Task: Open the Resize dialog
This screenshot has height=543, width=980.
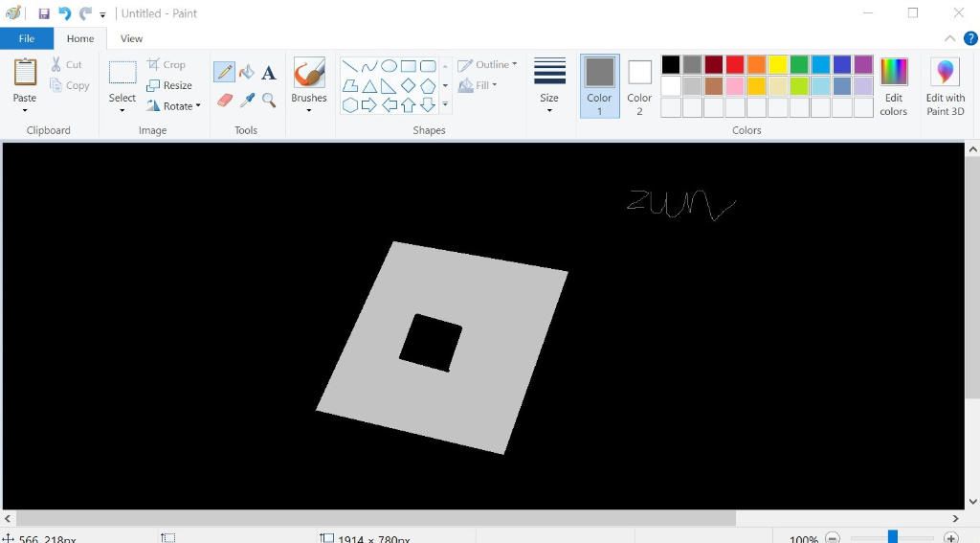Action: [168, 85]
